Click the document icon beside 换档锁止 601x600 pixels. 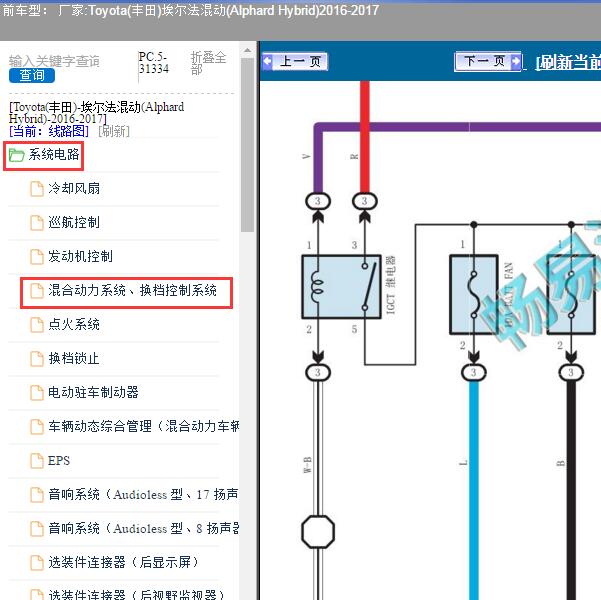(x=37, y=358)
